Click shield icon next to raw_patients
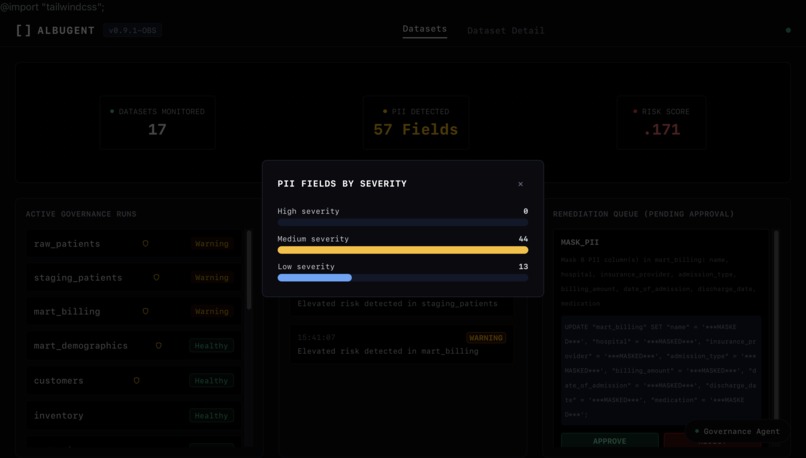This screenshot has height=458, width=806. (145, 244)
